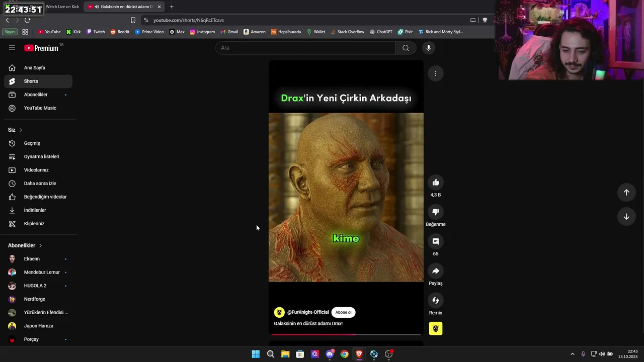644x362 pixels.
Task: Open Kliplerinizi page
Action: click(x=38, y=224)
